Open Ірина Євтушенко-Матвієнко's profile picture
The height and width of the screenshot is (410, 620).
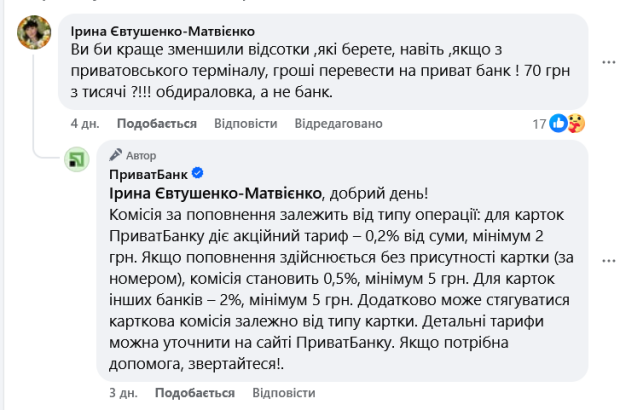pyautogui.click(x=35, y=34)
